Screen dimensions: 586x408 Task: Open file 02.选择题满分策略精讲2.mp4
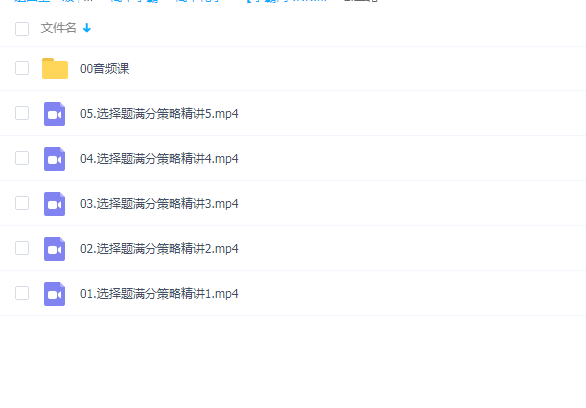pyautogui.click(x=159, y=249)
